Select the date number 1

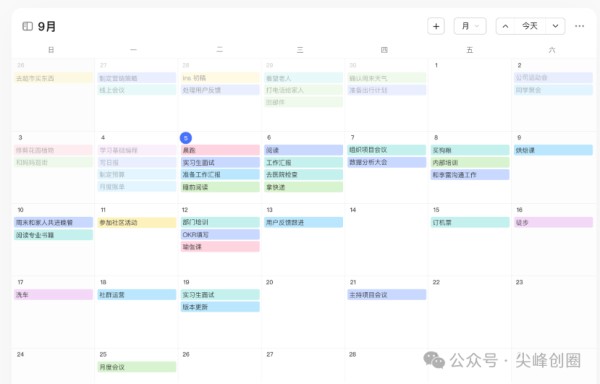pyautogui.click(x=436, y=65)
